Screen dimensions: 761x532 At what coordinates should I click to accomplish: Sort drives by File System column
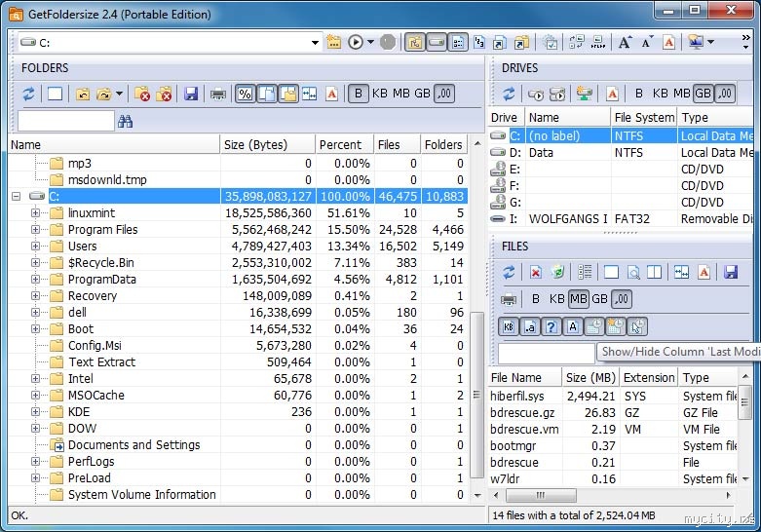click(644, 118)
